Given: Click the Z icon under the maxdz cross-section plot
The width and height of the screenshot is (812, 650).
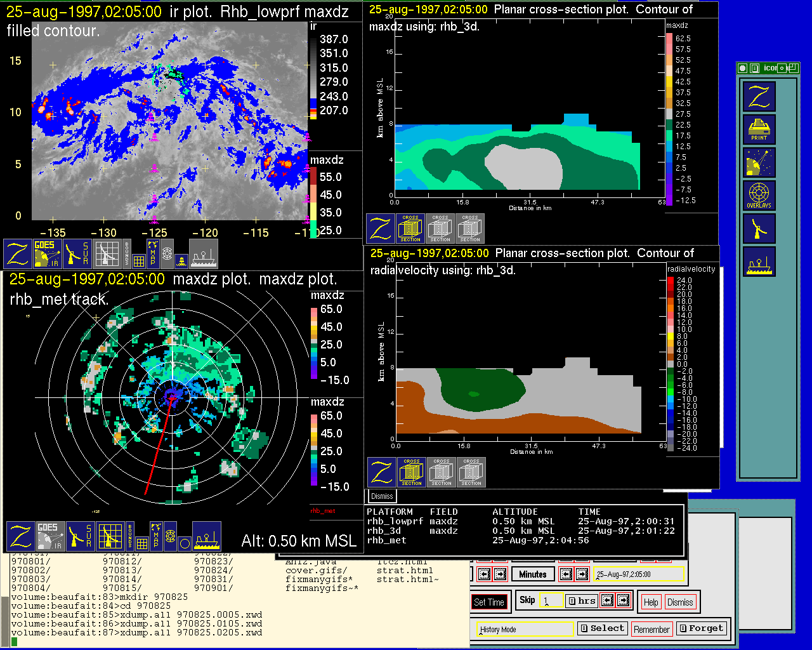Looking at the screenshot, I should click(x=381, y=229).
